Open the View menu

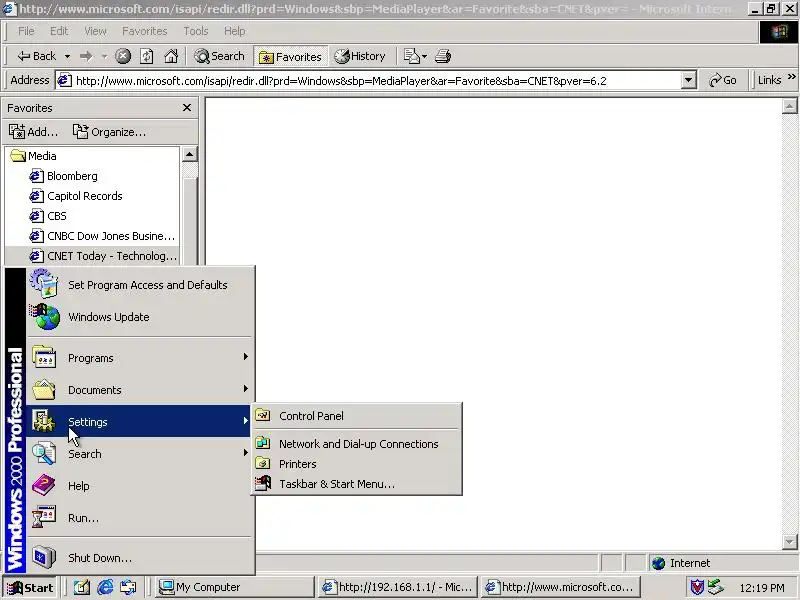point(95,31)
